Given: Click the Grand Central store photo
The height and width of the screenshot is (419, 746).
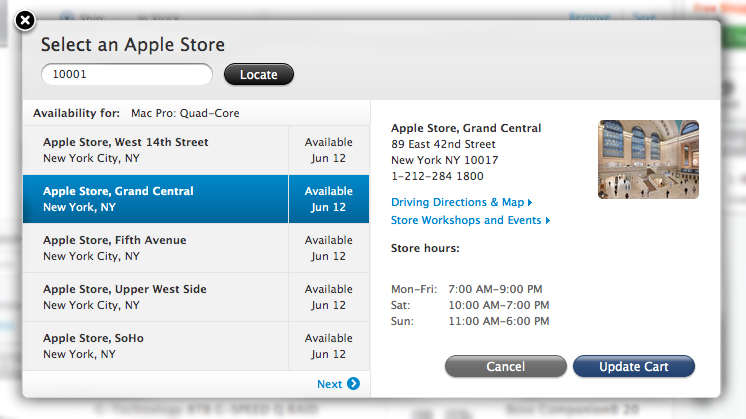Looking at the screenshot, I should coord(648,159).
